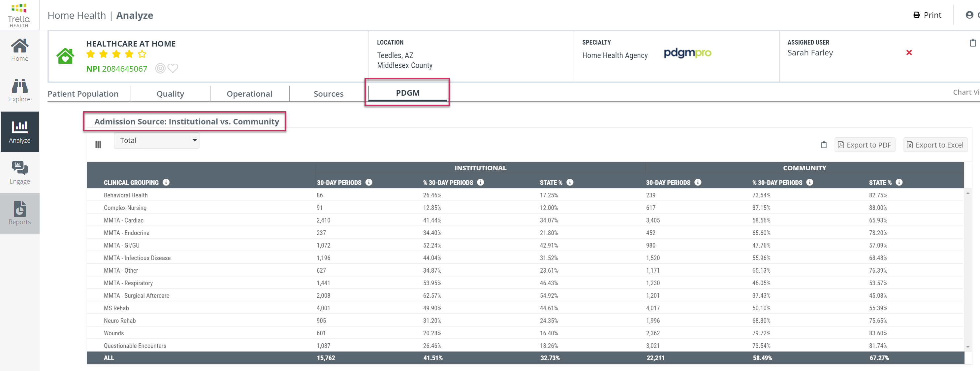
Task: Select MMTA - Other row
Action: (x=525, y=270)
